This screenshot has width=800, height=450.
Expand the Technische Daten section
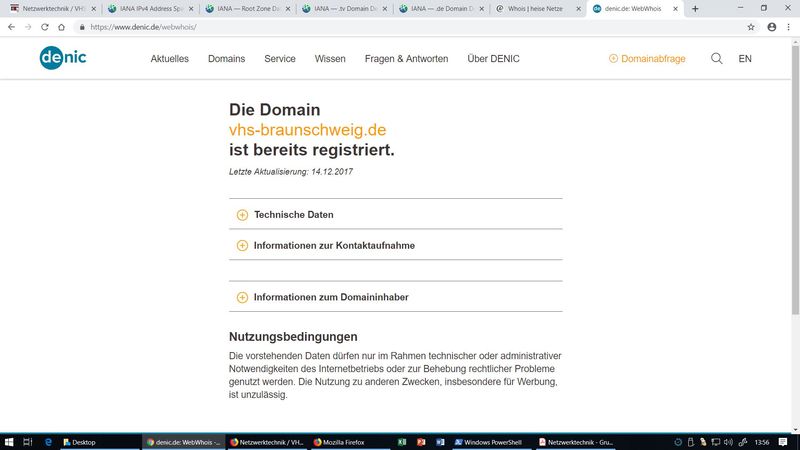[395, 215]
